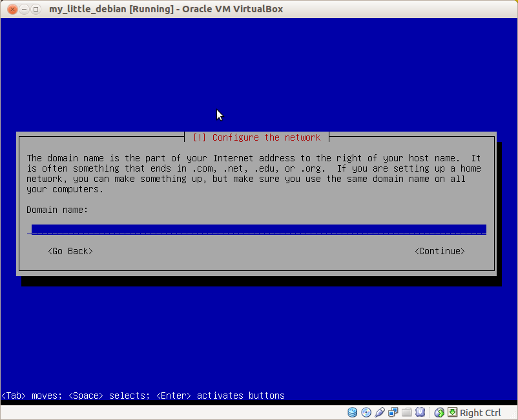This screenshot has width=518, height=420.
Task: Activate the Continue button
Action: [x=440, y=252]
